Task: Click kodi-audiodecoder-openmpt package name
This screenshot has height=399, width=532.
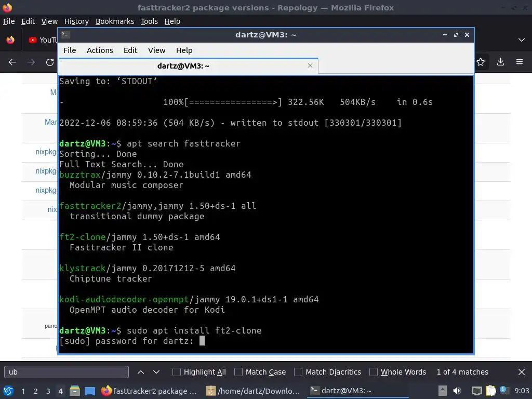Action: [x=124, y=300]
